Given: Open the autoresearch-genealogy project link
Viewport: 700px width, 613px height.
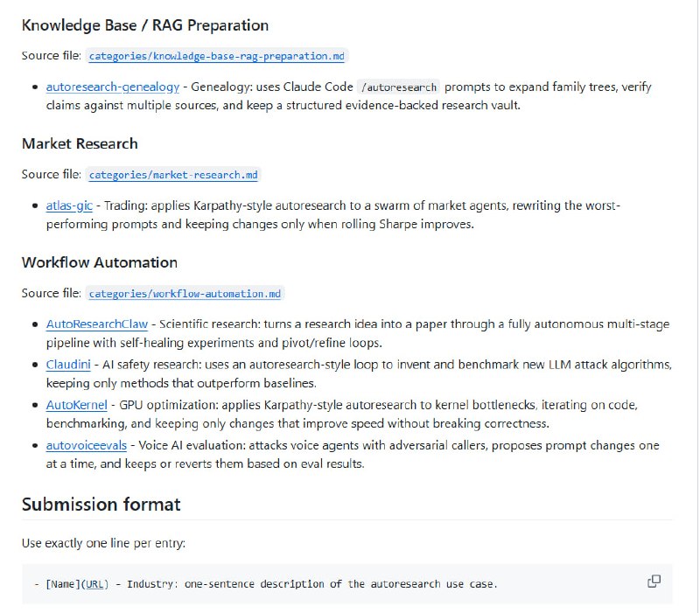Looking at the screenshot, I should [113, 87].
